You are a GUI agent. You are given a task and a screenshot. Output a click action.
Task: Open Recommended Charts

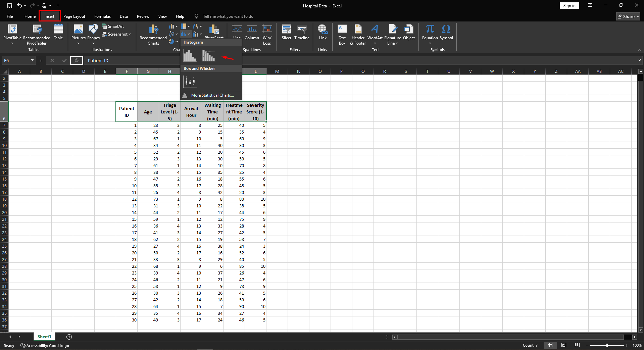[x=153, y=35]
